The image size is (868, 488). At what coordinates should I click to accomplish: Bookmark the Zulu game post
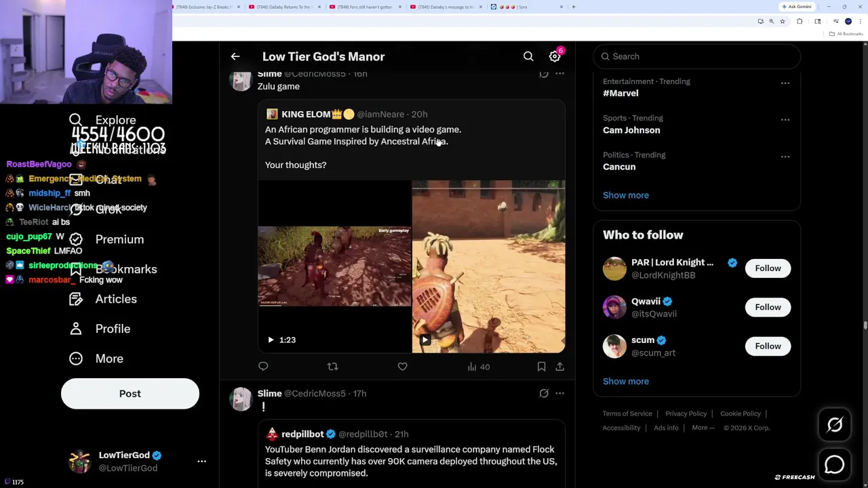click(541, 367)
